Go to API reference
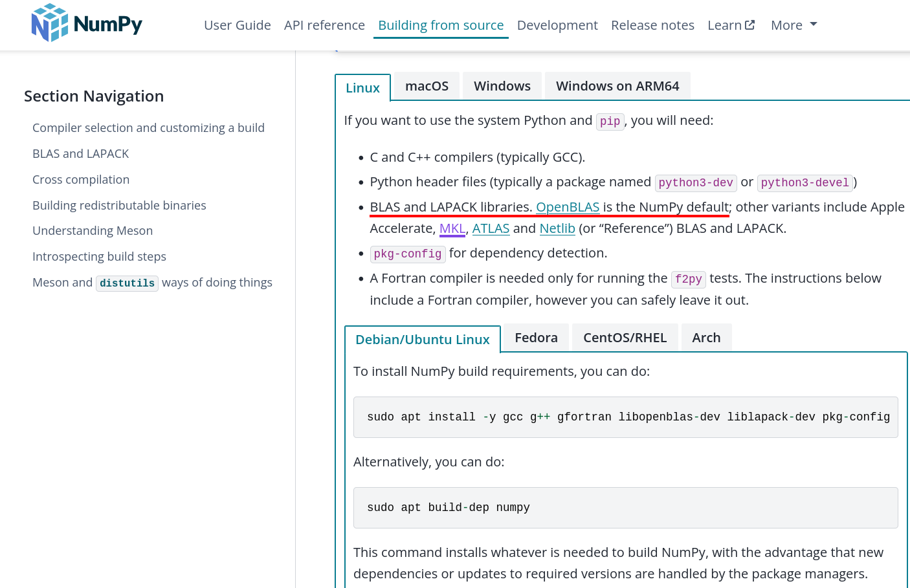The width and height of the screenshot is (910, 588). [324, 25]
